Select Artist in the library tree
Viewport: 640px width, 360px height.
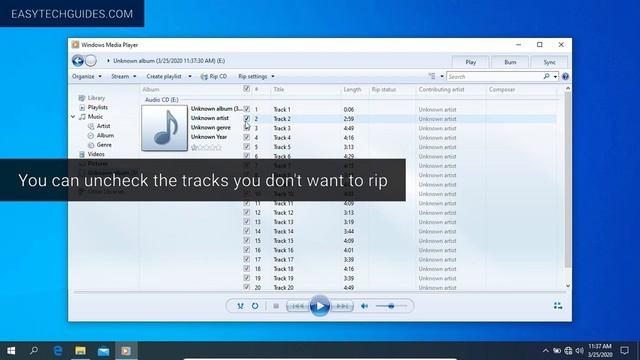click(x=103, y=126)
